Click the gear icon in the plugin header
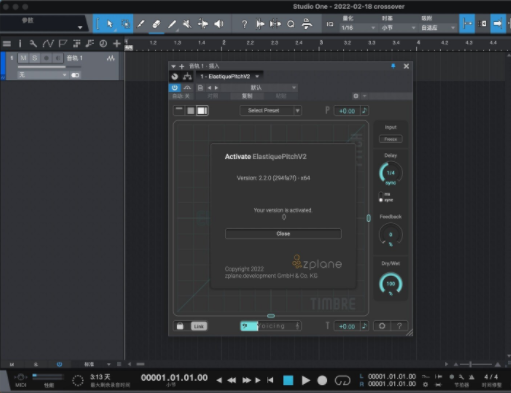The image size is (511, 393). (x=356, y=96)
